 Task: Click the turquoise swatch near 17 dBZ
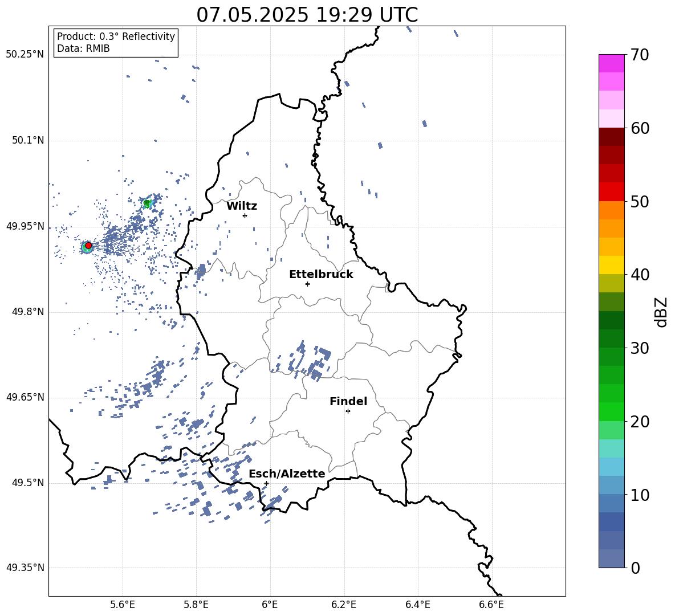[x=611, y=448]
